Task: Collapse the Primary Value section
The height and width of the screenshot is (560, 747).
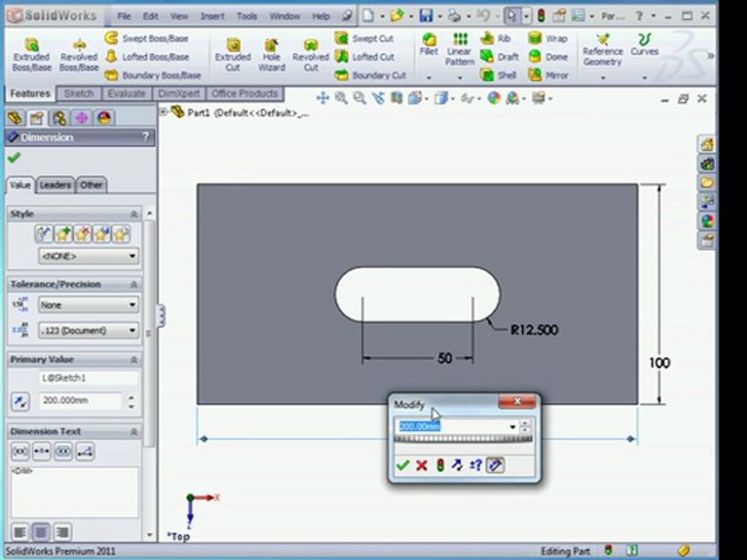Action: (134, 360)
